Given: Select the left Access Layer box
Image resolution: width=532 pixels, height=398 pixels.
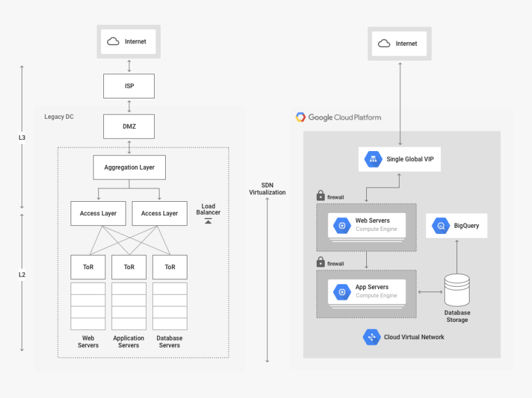Looking at the screenshot, I should pos(98,214).
